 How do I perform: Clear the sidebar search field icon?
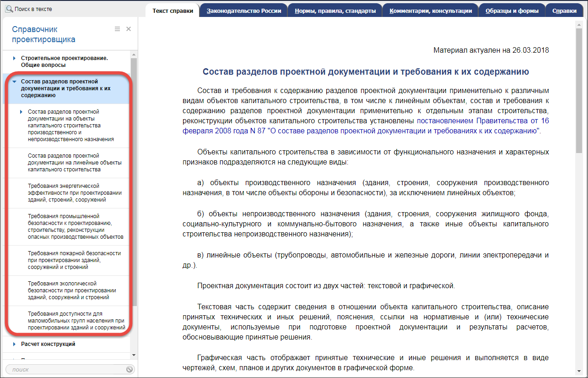coord(129,369)
